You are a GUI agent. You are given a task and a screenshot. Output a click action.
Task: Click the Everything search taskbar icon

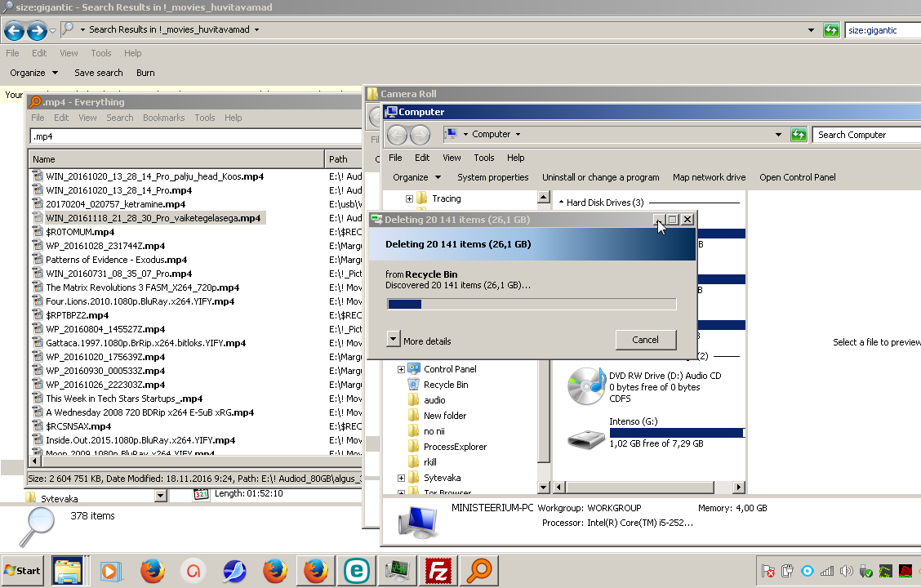pos(480,571)
